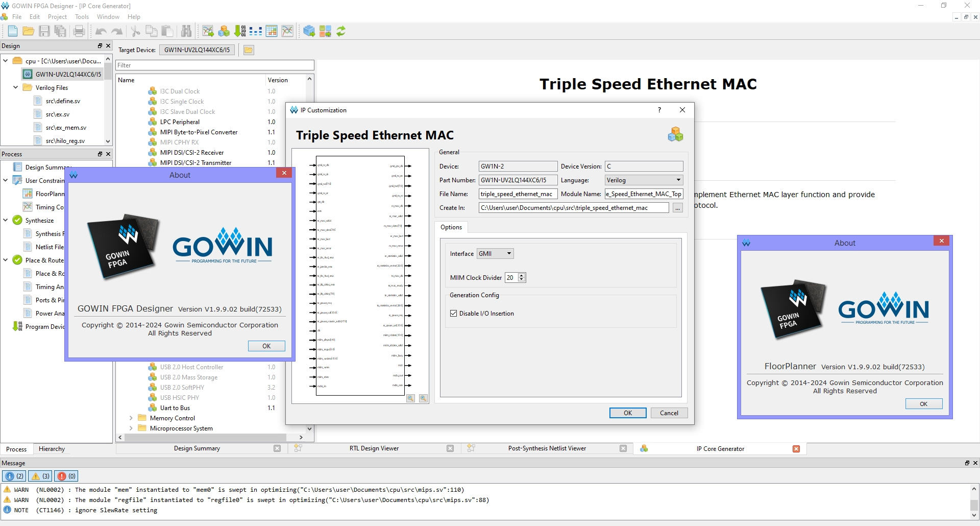Click left magnifier icon below port diagram
Viewport: 980px width, 526px height.
411,398
